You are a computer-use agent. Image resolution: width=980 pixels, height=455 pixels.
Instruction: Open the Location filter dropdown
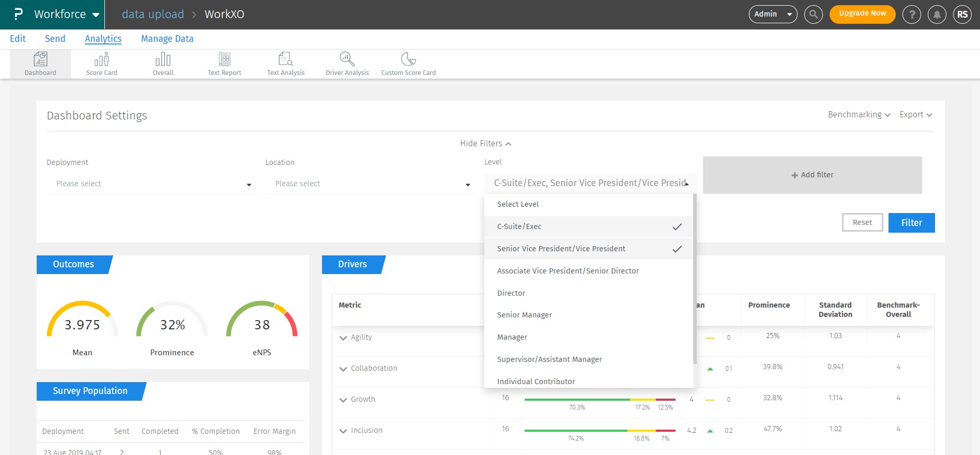coord(371,184)
